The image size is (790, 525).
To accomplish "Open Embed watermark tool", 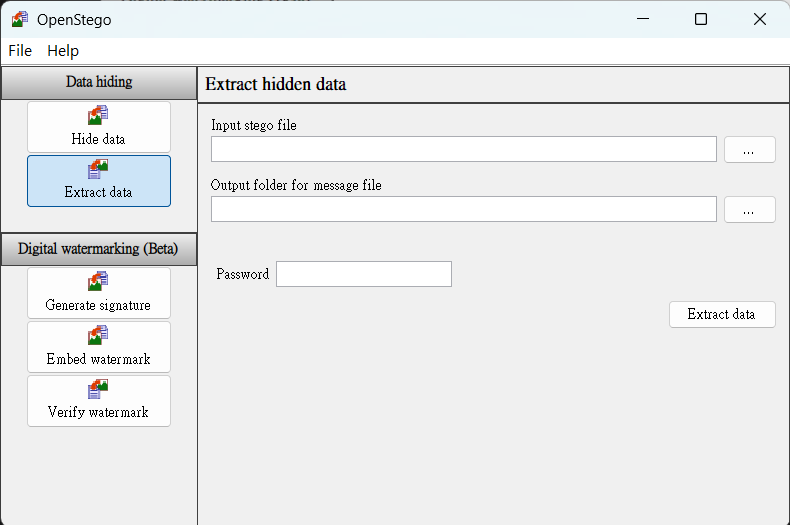I will click(99, 347).
